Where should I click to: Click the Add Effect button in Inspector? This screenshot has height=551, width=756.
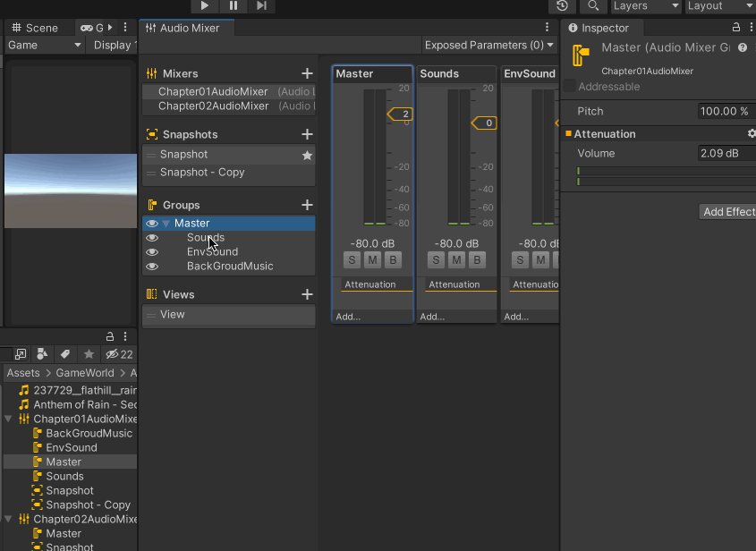tap(727, 212)
